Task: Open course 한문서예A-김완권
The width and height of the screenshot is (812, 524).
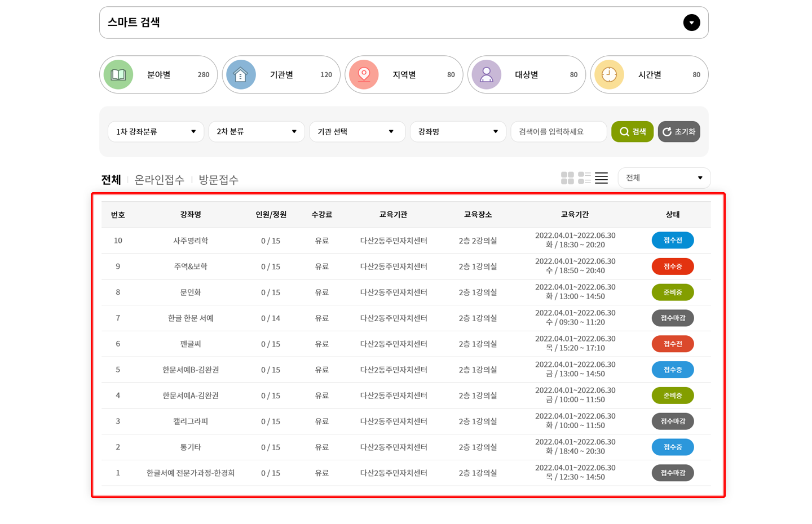Action: (x=191, y=396)
